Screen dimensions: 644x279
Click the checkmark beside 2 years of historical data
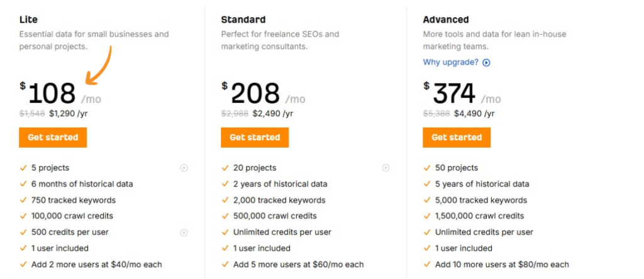click(x=225, y=184)
